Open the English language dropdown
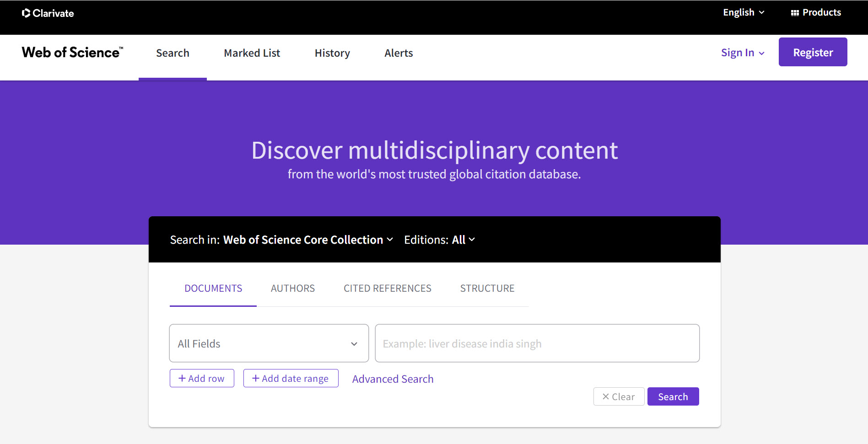This screenshot has width=868, height=444. point(744,13)
